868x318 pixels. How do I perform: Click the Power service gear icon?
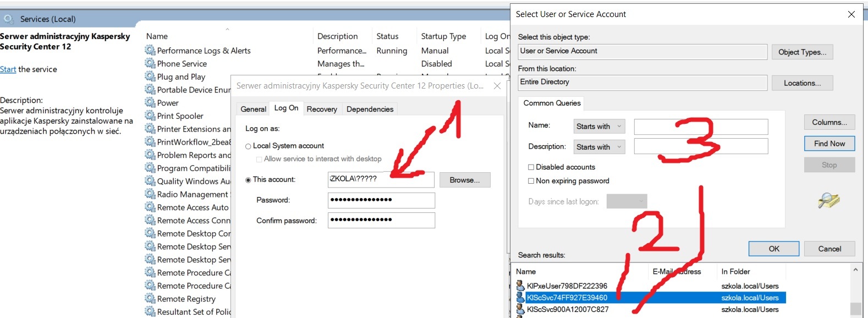pyautogui.click(x=150, y=102)
